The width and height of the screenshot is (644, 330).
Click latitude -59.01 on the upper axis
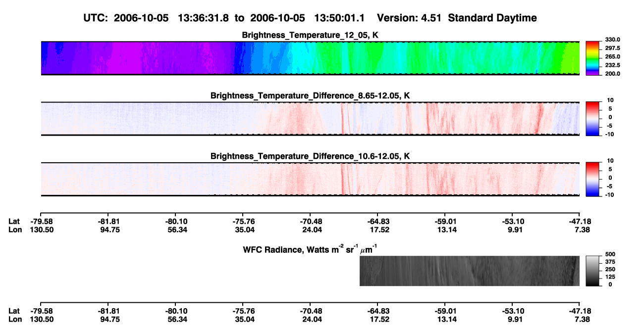445,221
